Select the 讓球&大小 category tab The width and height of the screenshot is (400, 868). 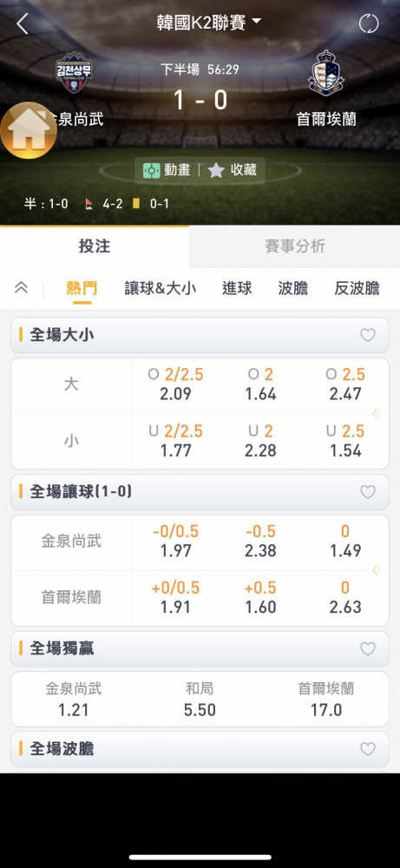click(160, 288)
